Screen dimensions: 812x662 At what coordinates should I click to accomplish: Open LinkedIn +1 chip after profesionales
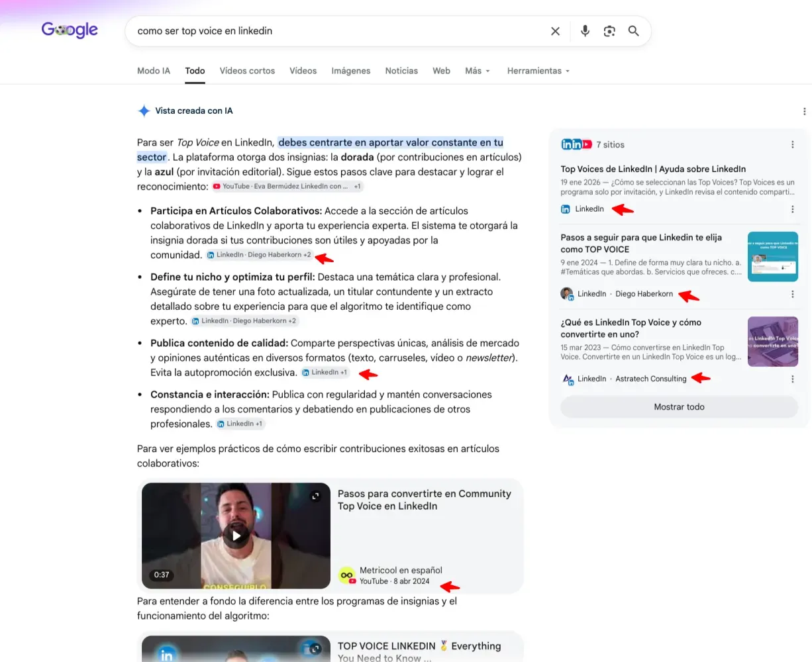point(240,424)
